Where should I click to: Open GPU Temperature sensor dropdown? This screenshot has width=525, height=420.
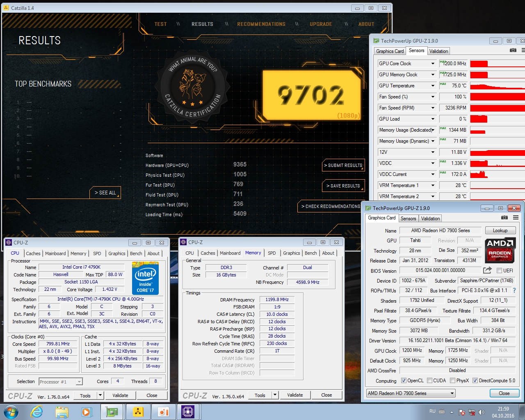433,86
